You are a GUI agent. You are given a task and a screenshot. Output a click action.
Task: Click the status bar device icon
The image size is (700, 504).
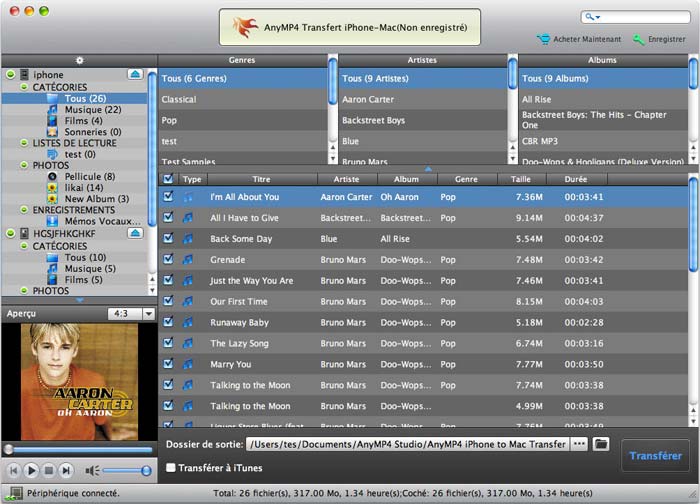point(14,493)
